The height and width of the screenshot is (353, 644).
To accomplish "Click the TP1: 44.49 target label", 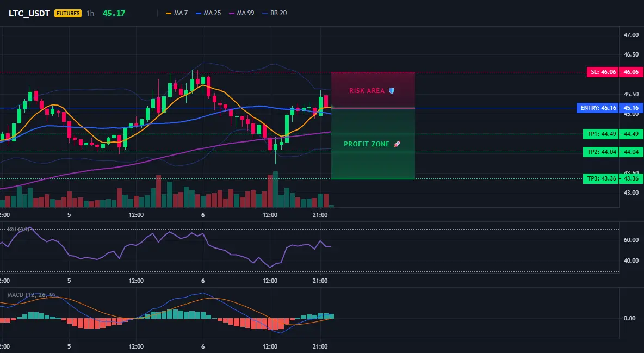I will coord(600,134).
